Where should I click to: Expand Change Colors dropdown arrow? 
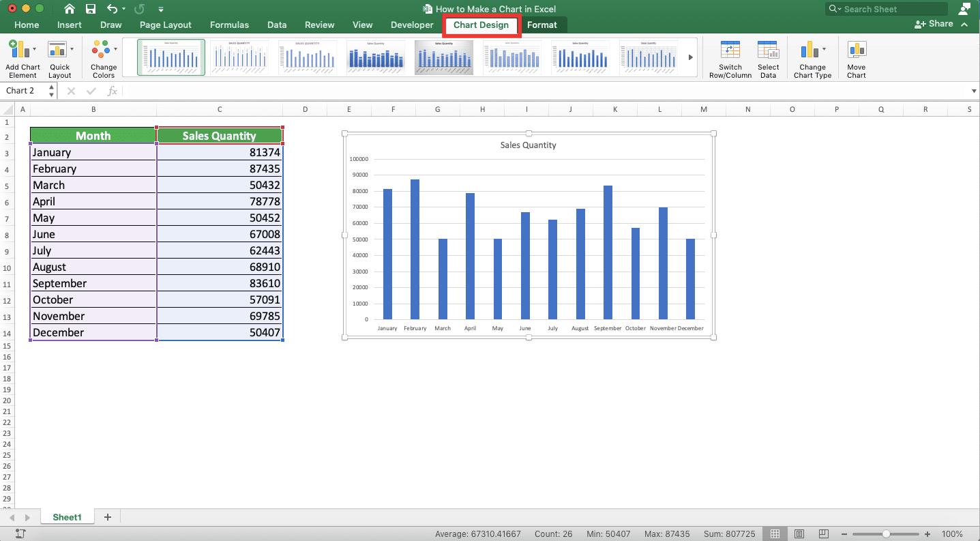coord(115,49)
